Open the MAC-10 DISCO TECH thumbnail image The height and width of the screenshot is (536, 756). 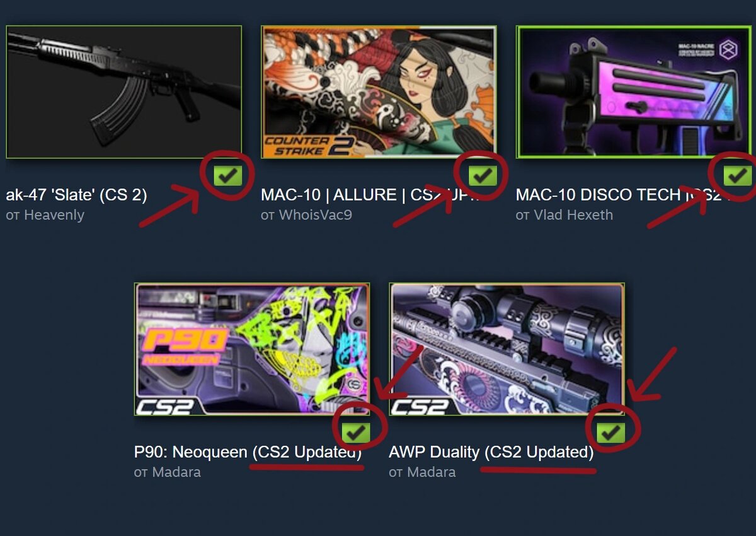(634, 92)
